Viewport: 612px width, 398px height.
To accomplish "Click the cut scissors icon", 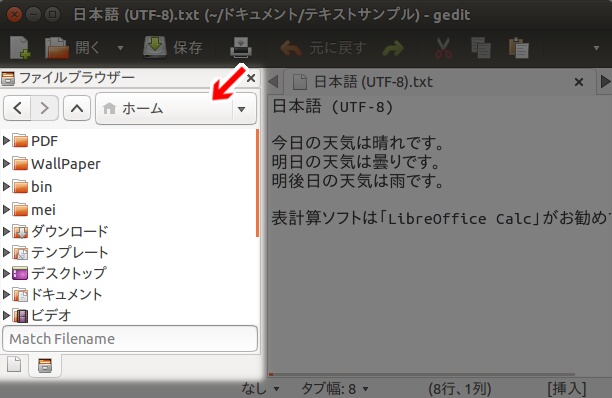I will tap(443, 48).
